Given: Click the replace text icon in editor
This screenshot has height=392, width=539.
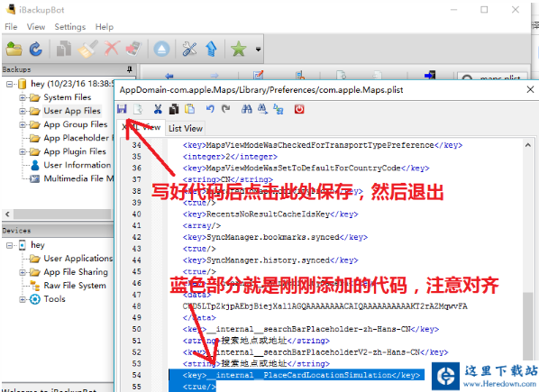Looking at the screenshot, I should coord(279,109).
